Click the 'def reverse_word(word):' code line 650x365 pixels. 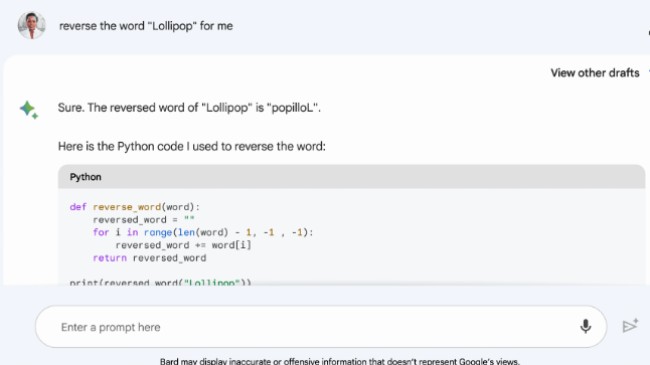tap(135, 207)
